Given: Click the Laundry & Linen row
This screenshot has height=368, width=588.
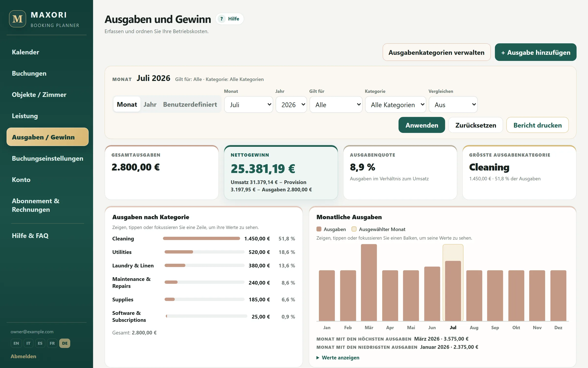Looking at the screenshot, I should 204,266.
